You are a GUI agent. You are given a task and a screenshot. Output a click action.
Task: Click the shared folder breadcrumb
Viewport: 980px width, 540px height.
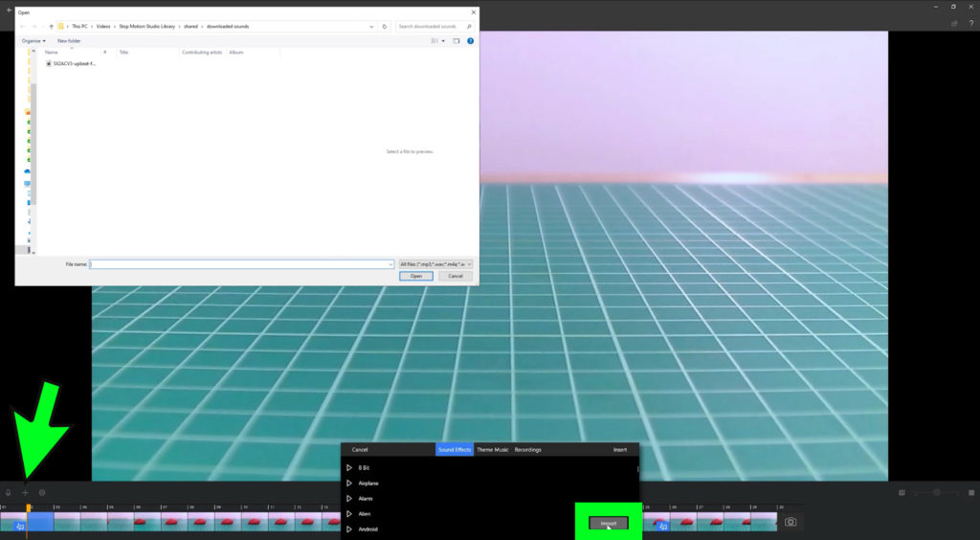190,26
